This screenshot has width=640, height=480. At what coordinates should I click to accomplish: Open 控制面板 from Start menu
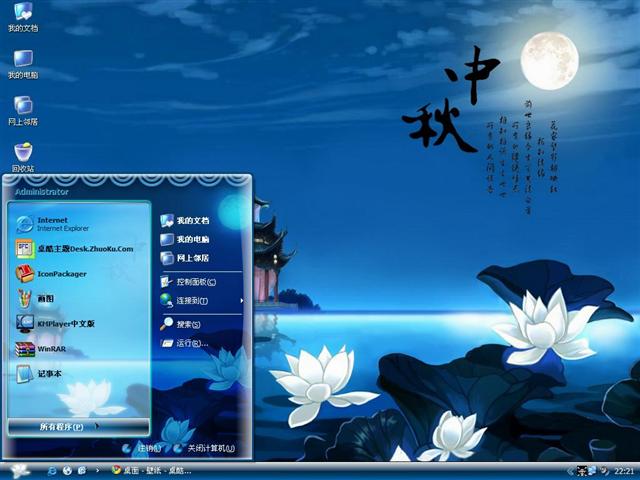click(195, 281)
